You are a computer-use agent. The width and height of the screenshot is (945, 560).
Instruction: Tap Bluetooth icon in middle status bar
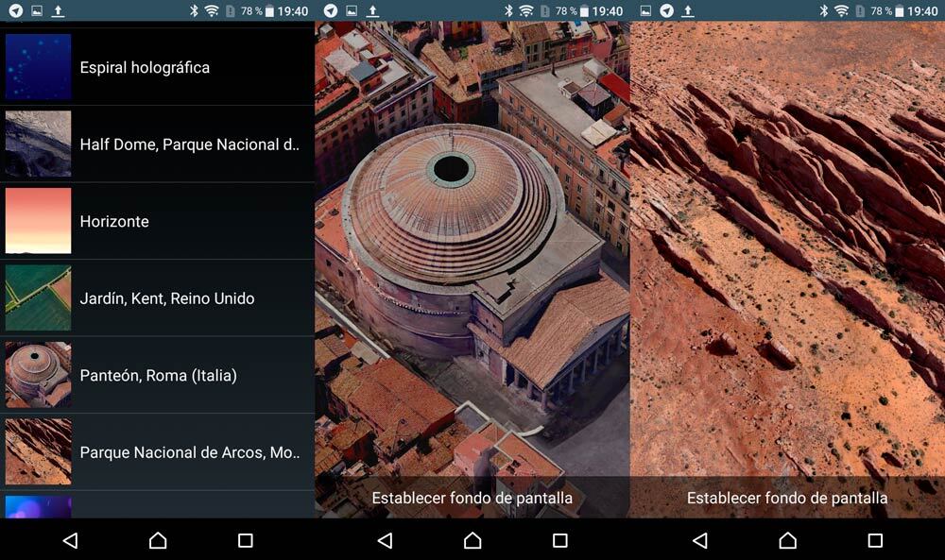pos(508,10)
